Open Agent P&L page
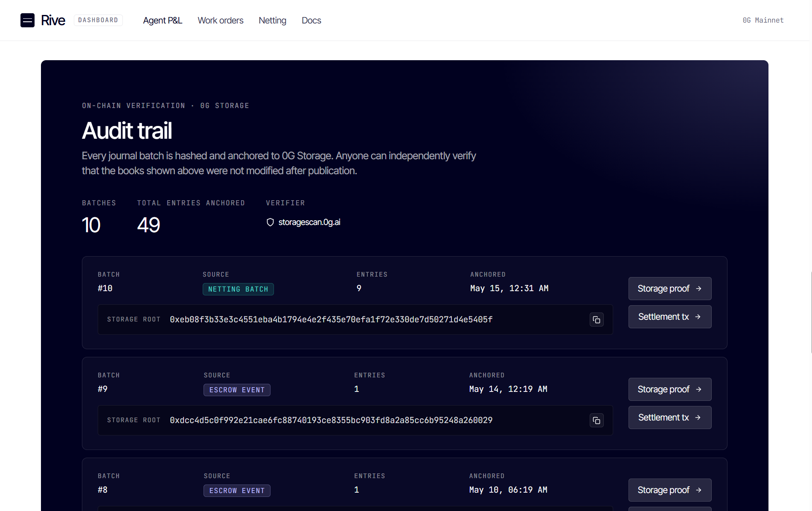Viewport: 812px width, 511px height. (163, 20)
